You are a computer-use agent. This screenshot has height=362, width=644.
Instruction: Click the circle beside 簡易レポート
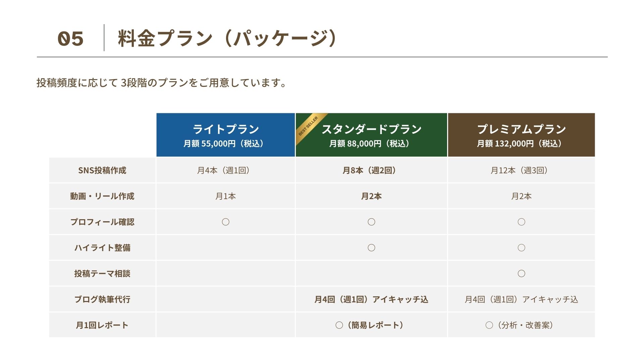pyautogui.click(x=339, y=325)
